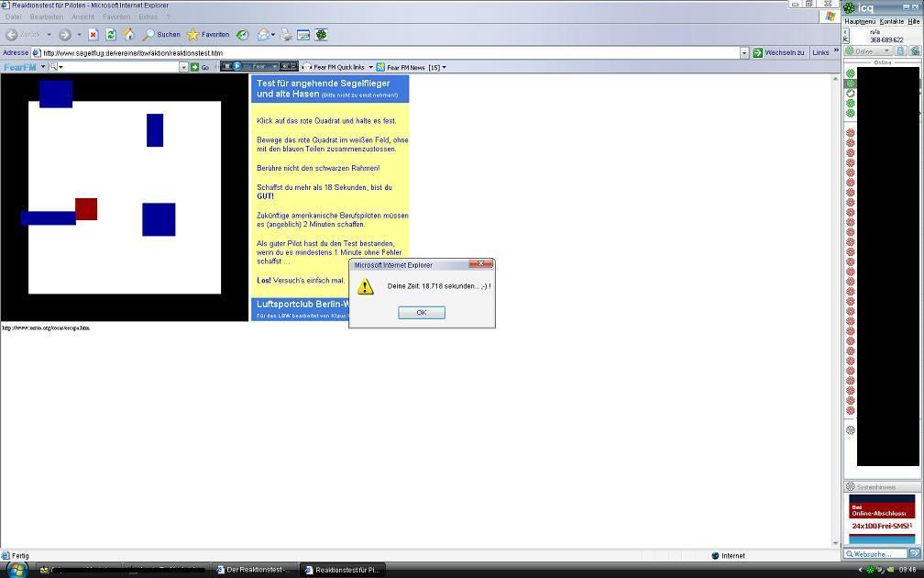Expand the Forward button history arrow
The height and width of the screenshot is (578, 924).
pyautogui.click(x=79, y=35)
